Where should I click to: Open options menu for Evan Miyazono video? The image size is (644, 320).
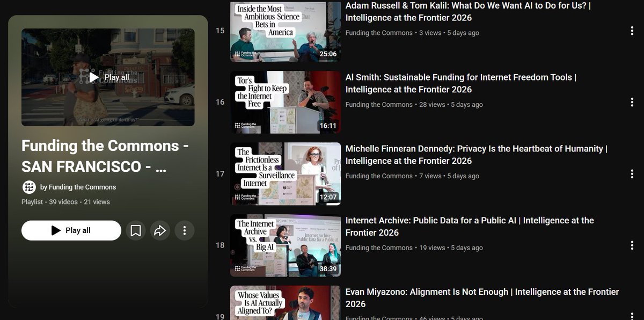pyautogui.click(x=632, y=316)
